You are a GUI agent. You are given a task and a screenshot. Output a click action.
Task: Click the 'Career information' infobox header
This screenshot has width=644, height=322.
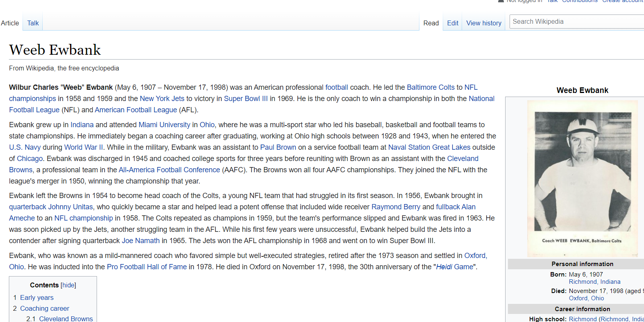pos(582,309)
